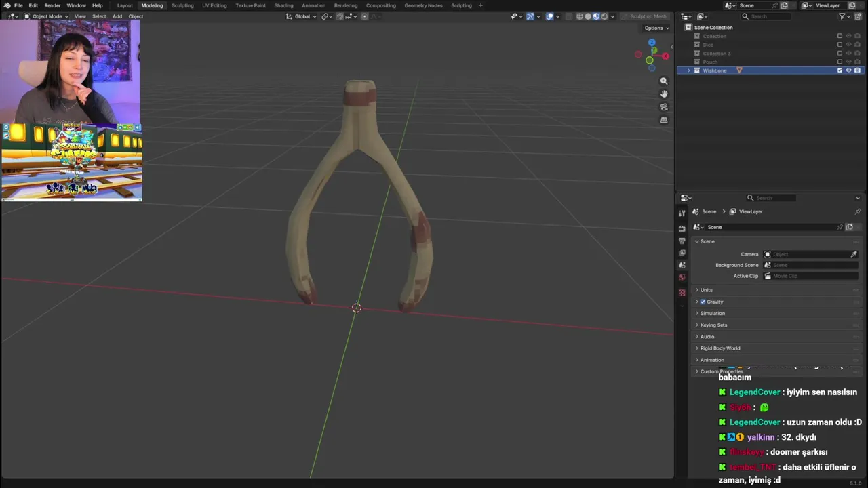This screenshot has height=488, width=868.
Task: Toggle snapping magnet icon
Action: (340, 16)
